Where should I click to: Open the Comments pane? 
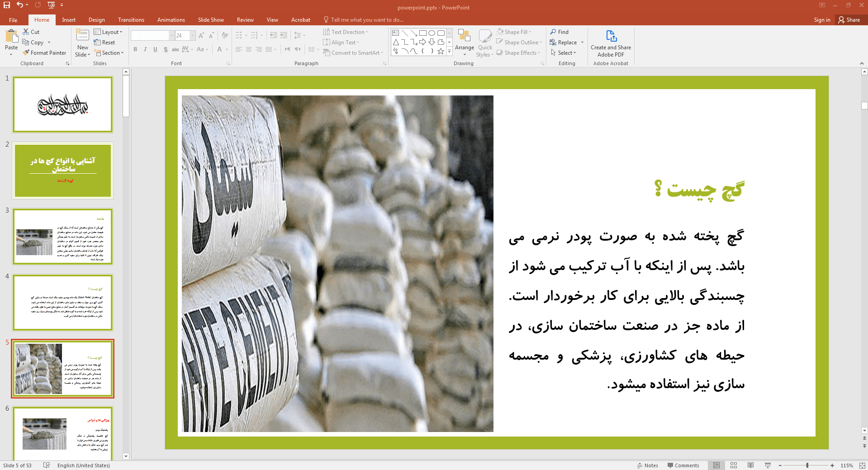click(683, 465)
